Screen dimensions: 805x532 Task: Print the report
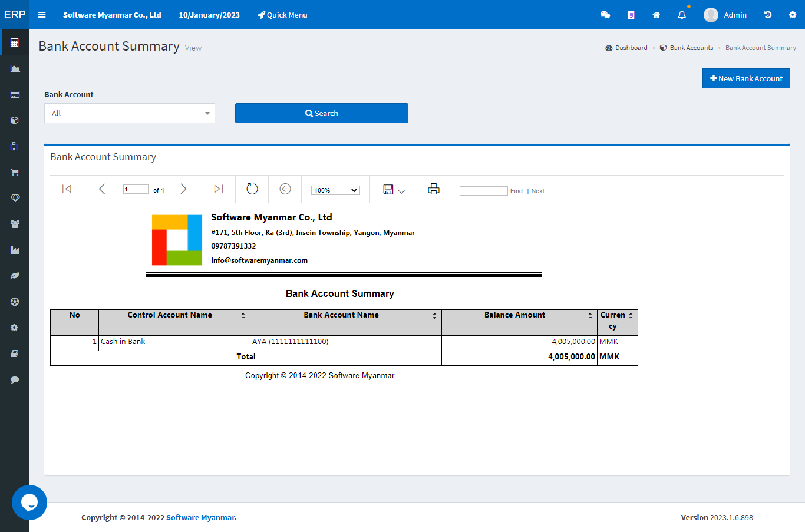pyautogui.click(x=434, y=189)
